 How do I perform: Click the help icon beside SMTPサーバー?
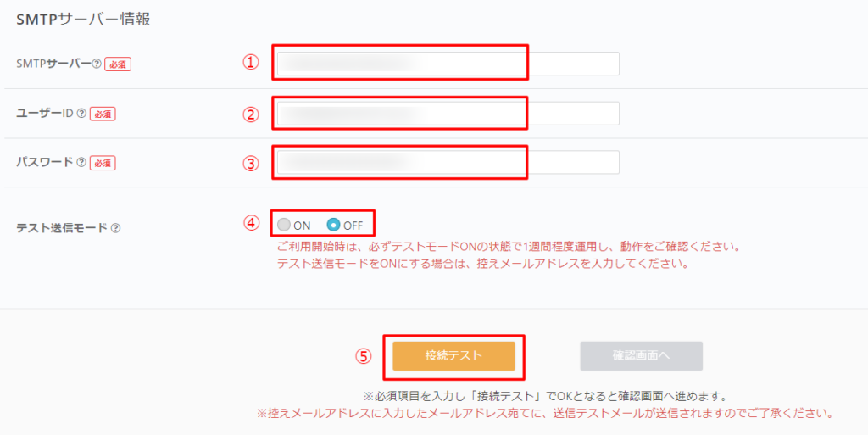coord(97,64)
